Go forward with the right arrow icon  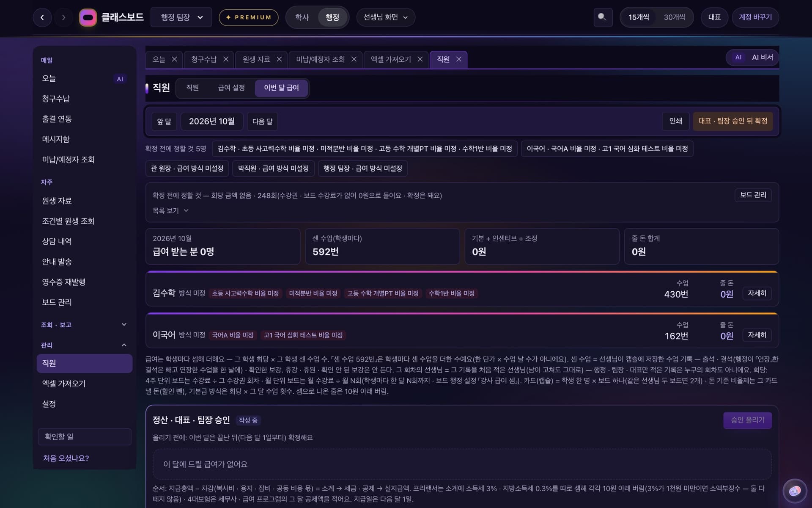63,17
